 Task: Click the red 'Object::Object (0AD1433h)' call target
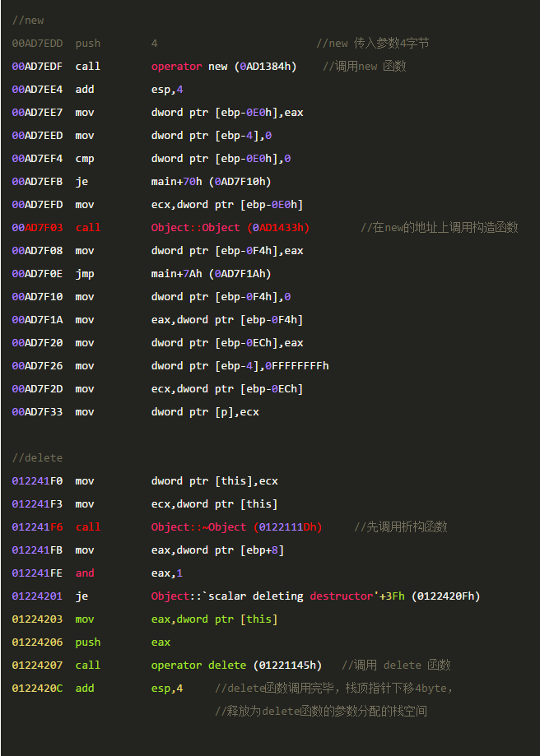pyautogui.click(x=230, y=228)
